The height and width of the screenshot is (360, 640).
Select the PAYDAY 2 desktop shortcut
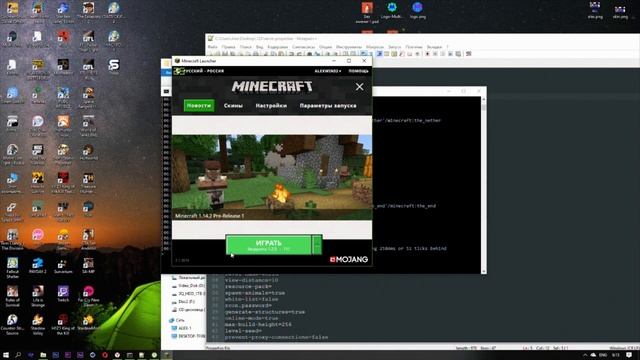[x=38, y=266]
